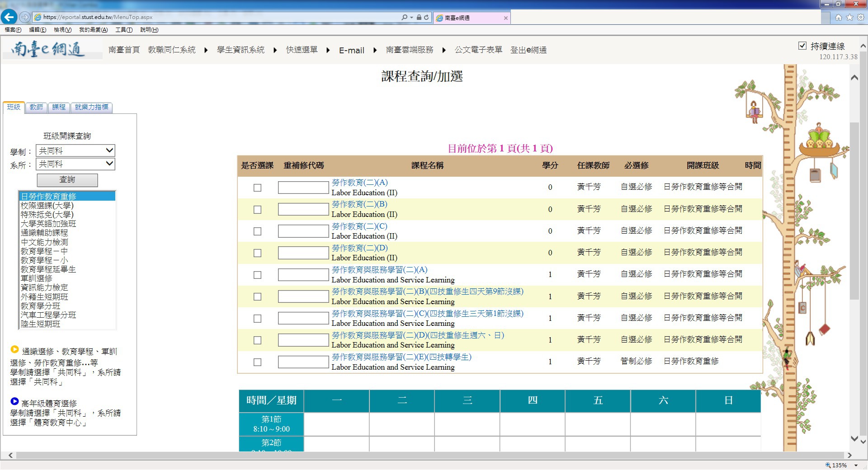This screenshot has height=470, width=868.
Task: Open the 勞作教育(二)(C) course link
Action: click(359, 226)
